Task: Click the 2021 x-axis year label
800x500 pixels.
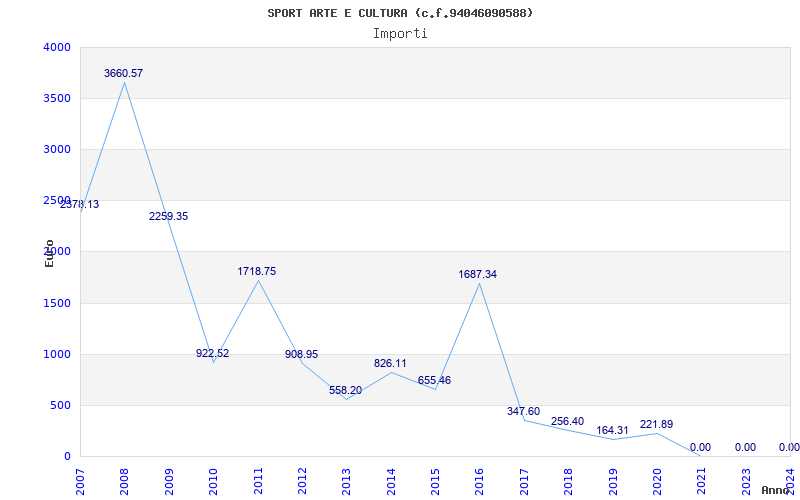Action: 702,481
